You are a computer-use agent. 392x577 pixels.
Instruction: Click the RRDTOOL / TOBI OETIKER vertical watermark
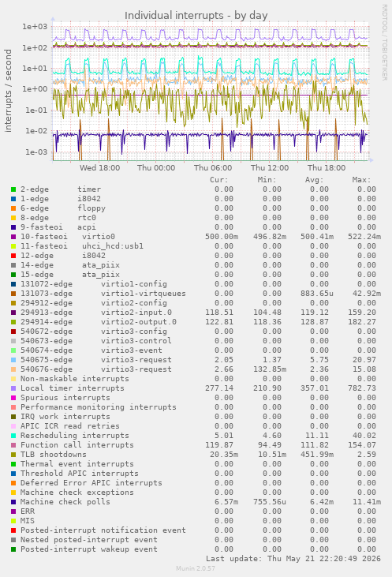click(x=384, y=43)
